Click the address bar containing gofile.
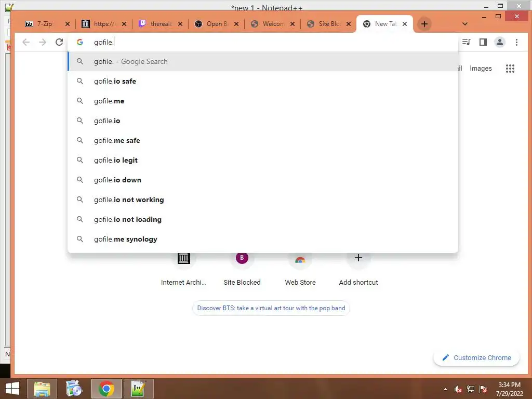This screenshot has height=399, width=532. pyautogui.click(x=263, y=42)
